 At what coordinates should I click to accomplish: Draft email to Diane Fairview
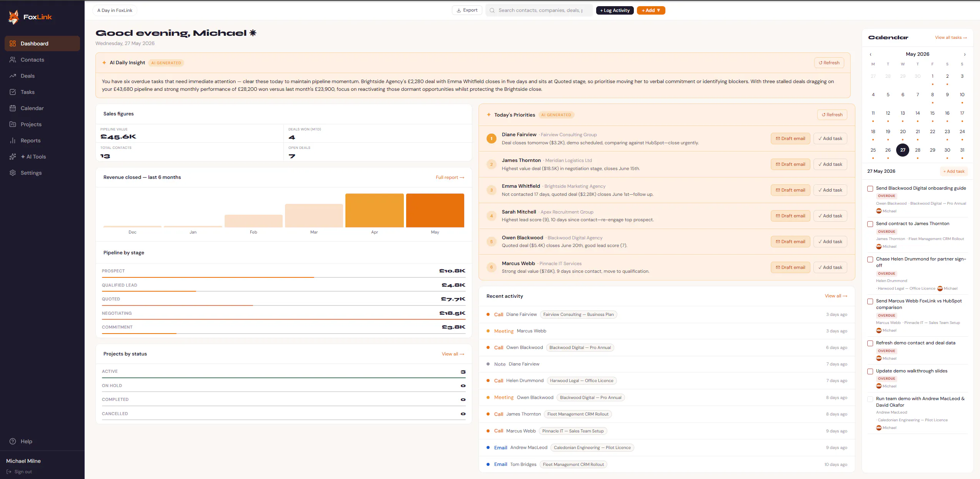[x=790, y=139]
